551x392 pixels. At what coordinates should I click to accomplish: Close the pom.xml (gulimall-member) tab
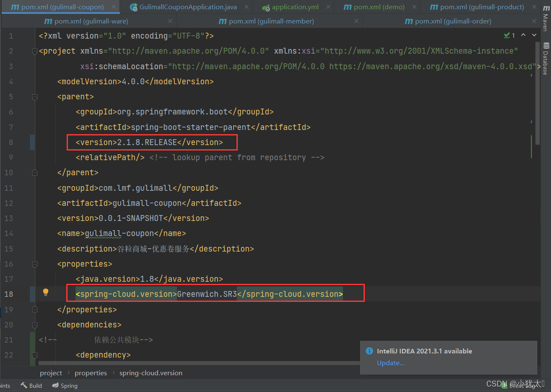tap(356, 21)
